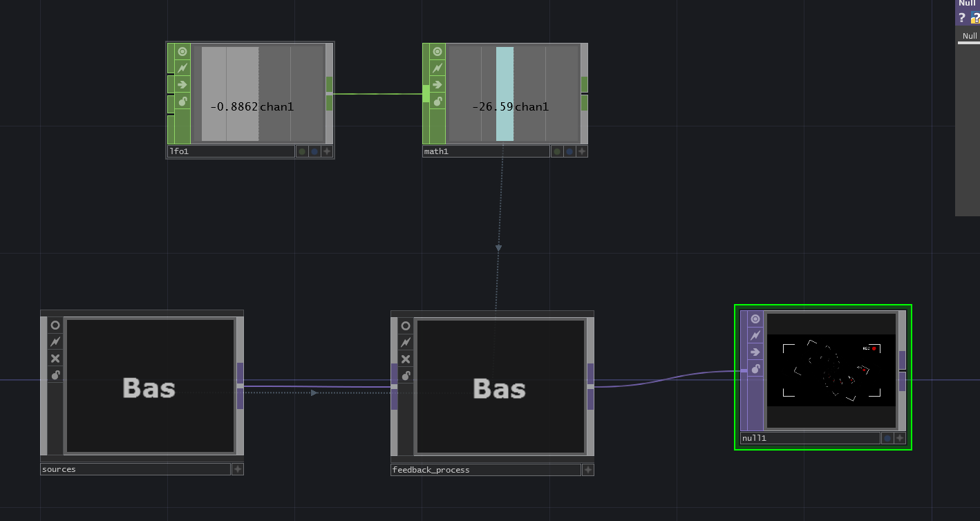Click the circle viewer flag on feedback_process
This screenshot has width=980, height=521.
[x=406, y=325]
